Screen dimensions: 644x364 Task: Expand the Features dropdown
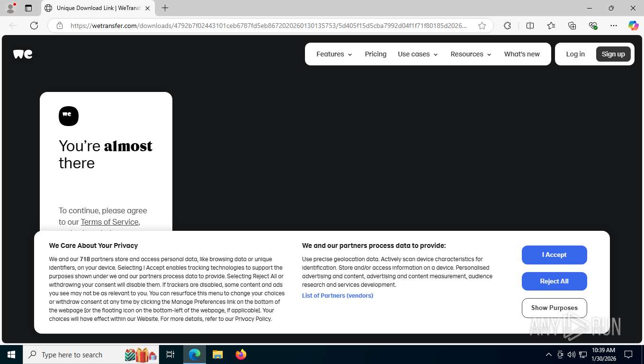point(334,54)
